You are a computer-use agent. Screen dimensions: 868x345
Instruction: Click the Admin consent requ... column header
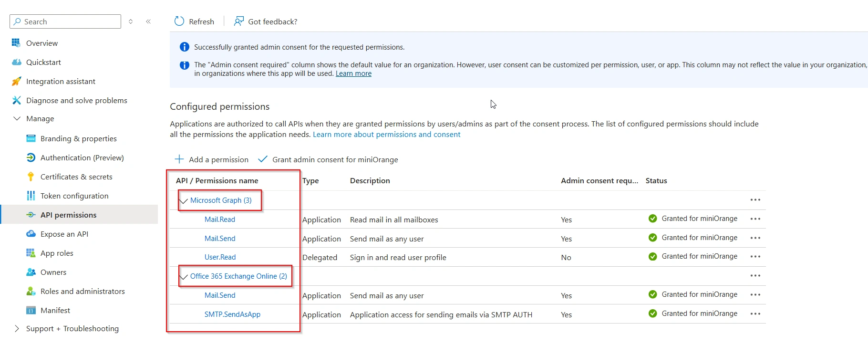coord(599,180)
